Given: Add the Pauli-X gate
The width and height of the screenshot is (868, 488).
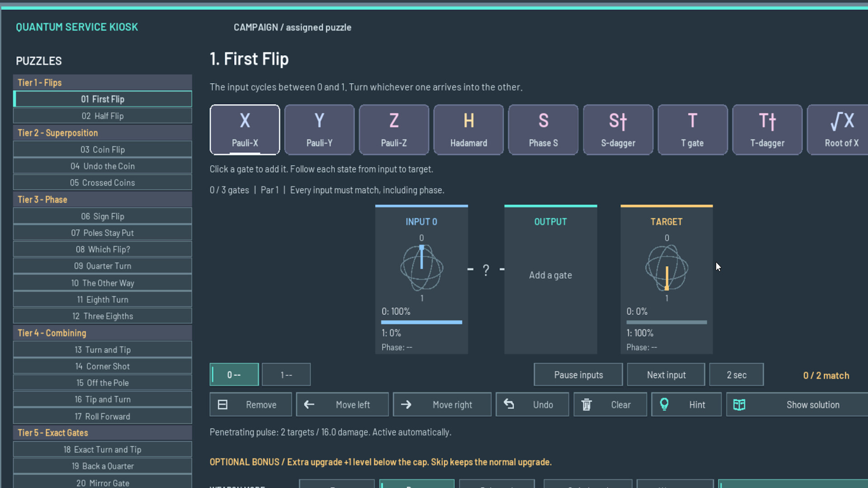Looking at the screenshot, I should [x=245, y=130].
